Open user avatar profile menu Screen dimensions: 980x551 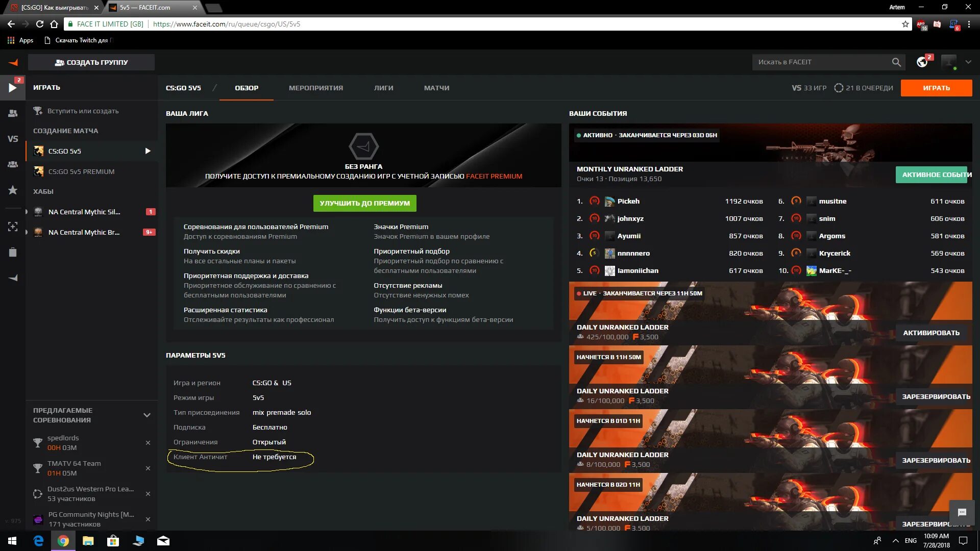click(x=949, y=62)
